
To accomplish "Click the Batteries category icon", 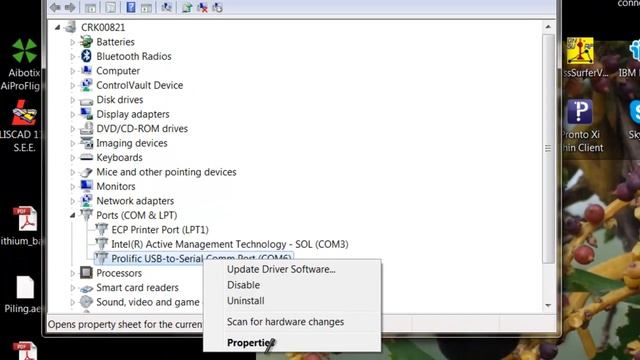I will click(x=86, y=42).
